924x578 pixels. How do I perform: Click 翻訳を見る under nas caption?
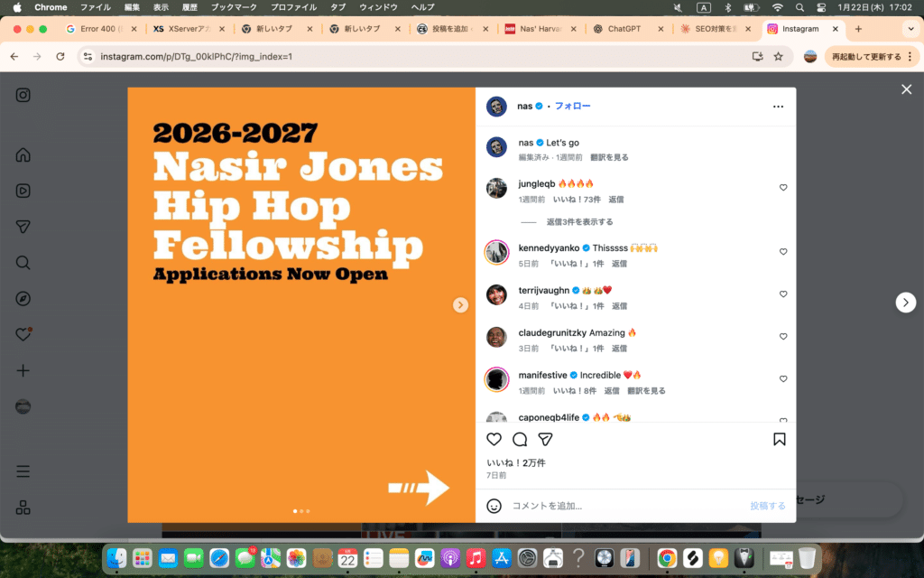609,157
